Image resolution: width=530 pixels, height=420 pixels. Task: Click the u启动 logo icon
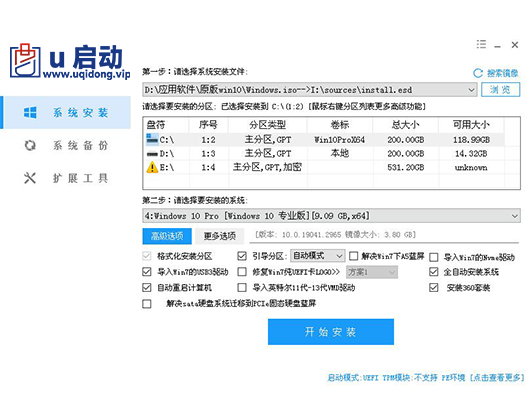(x=25, y=60)
